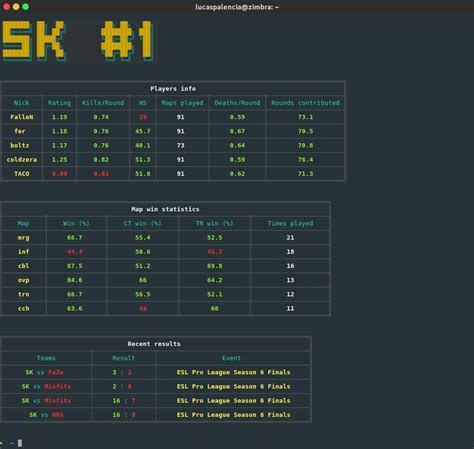Click inf's red win percentage 44.4

pos(75,252)
